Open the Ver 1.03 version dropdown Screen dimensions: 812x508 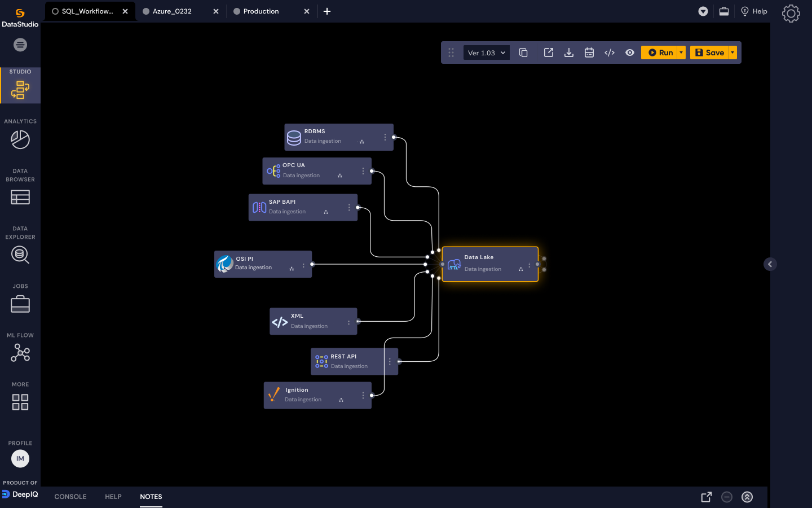pyautogui.click(x=487, y=53)
